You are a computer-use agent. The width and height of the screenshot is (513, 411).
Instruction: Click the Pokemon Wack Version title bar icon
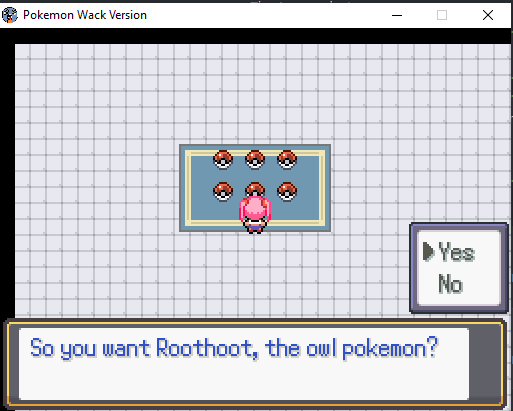pos(10,15)
